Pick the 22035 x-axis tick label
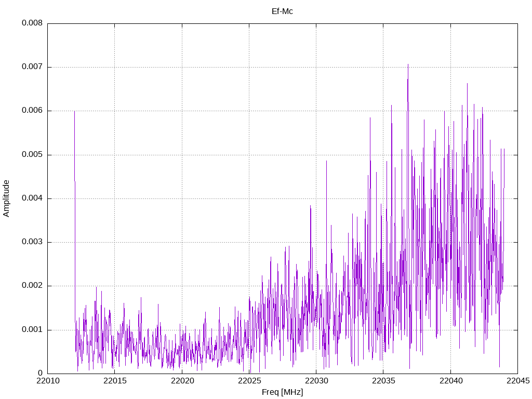The width and height of the screenshot is (532, 399). pyautogui.click(x=383, y=382)
